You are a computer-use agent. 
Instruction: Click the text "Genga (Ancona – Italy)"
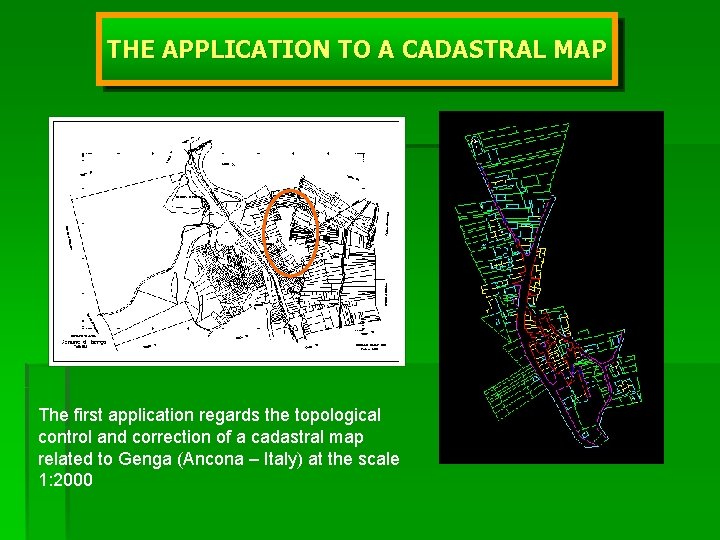[x=210, y=459]
